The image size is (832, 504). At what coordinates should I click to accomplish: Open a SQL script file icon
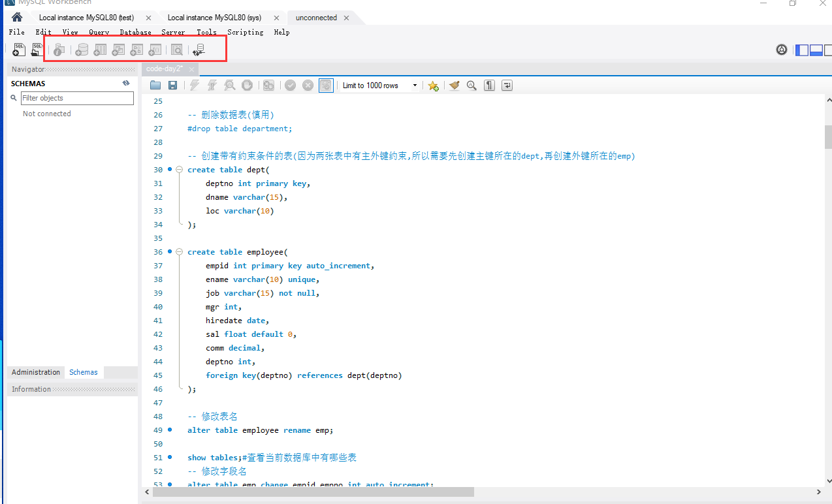pyautogui.click(x=37, y=50)
